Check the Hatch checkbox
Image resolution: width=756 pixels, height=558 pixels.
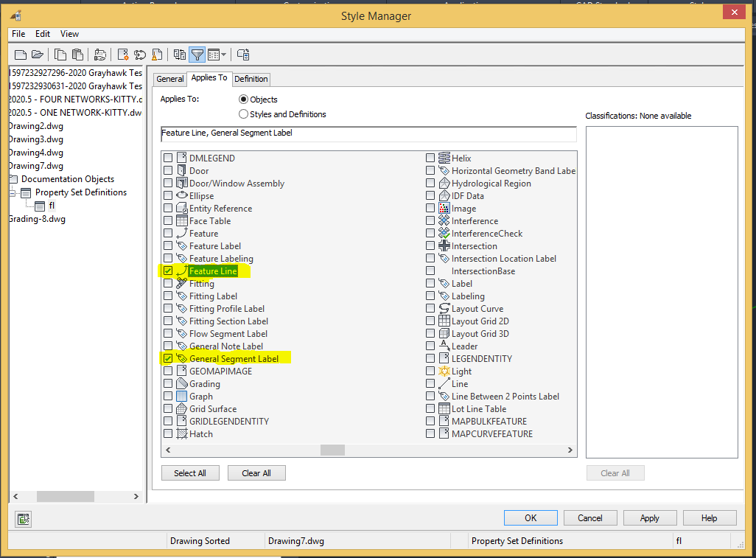(x=168, y=434)
